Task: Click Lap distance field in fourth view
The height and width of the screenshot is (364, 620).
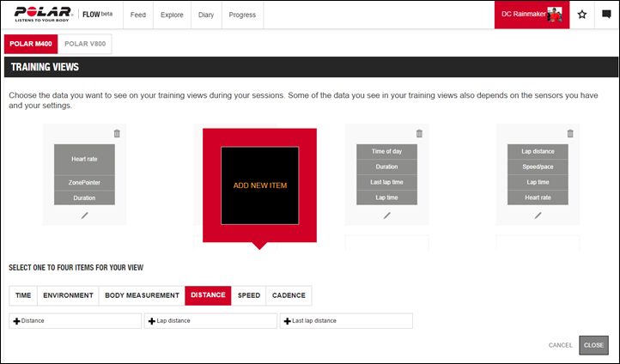Action: (538, 151)
